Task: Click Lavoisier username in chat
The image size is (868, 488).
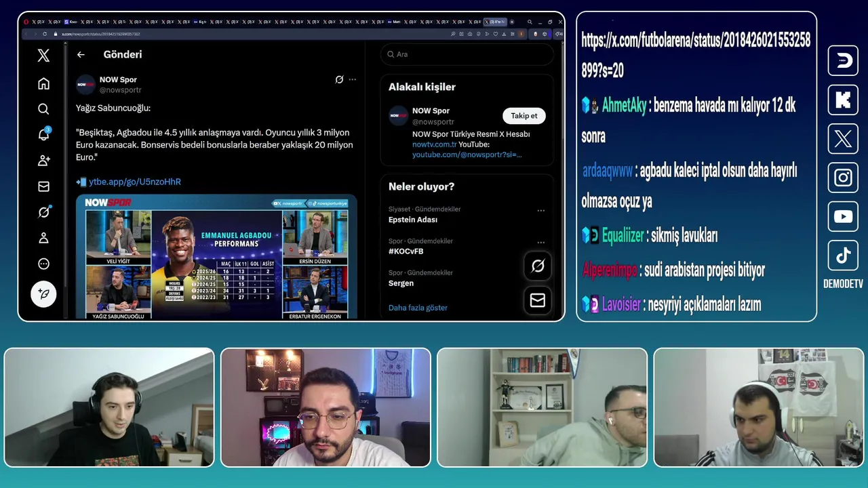Action: pyautogui.click(x=621, y=304)
